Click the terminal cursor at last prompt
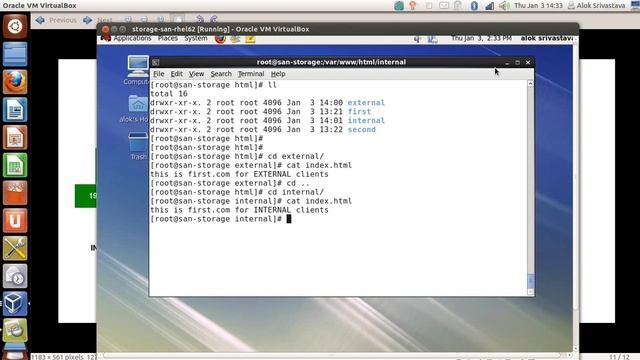The image size is (640, 360). point(289,219)
